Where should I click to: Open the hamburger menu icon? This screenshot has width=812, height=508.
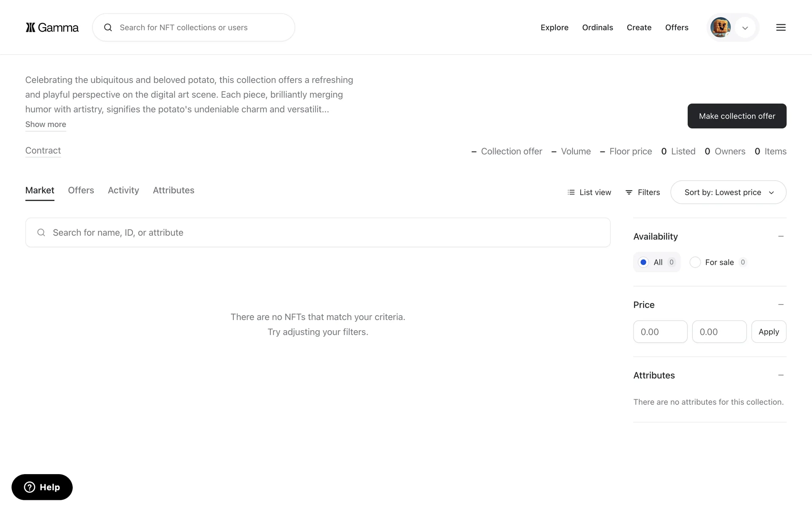(781, 28)
